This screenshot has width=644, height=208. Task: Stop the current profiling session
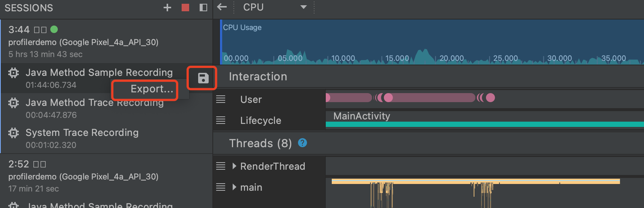(x=185, y=8)
